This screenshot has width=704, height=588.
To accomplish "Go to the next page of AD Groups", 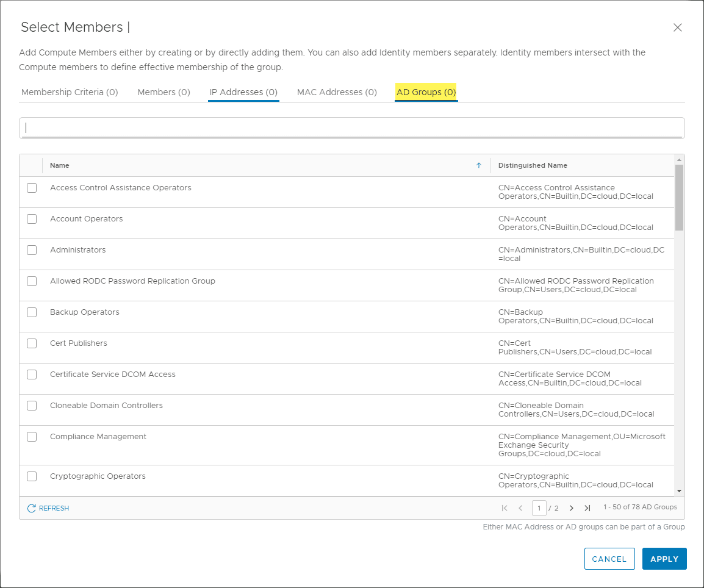I will [x=572, y=507].
